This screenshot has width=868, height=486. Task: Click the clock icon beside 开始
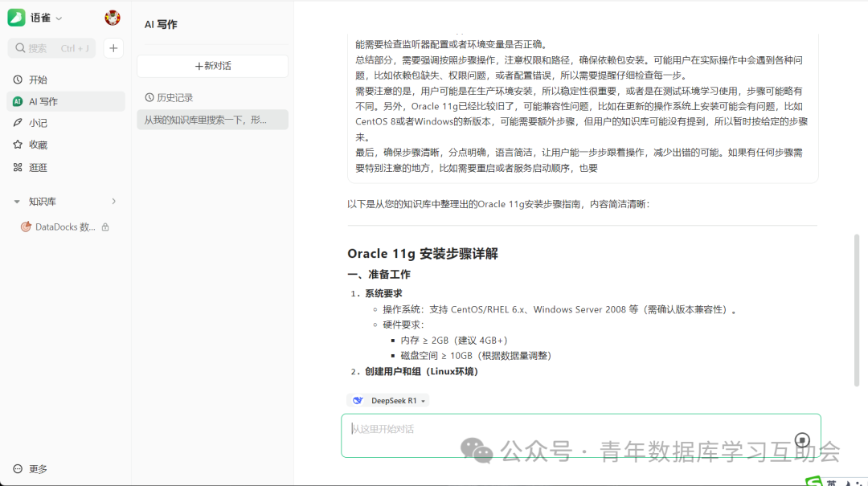[x=18, y=80]
